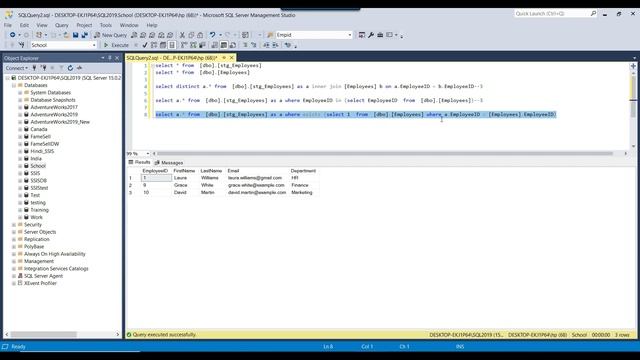Screen dimensions: 640x360
Task: Click the Increase Indent icon
Action: coord(275,45)
